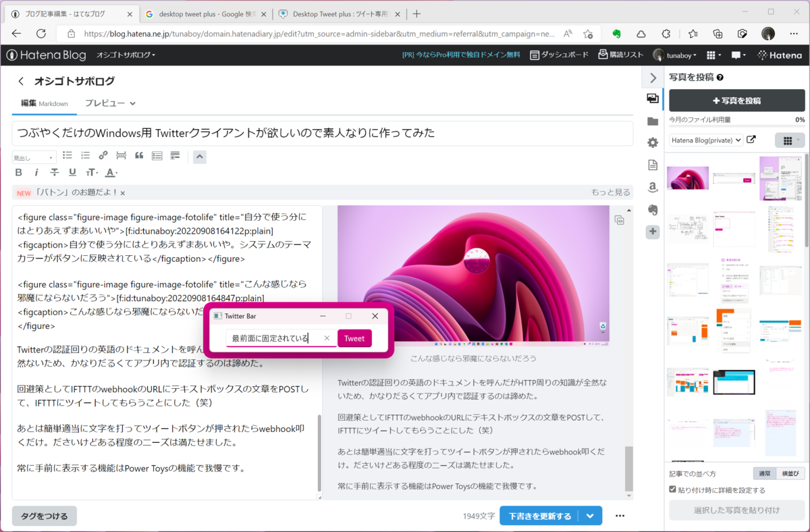This screenshot has height=532, width=810.
Task: Open browser extensions puzzle icon
Action: tap(666, 33)
